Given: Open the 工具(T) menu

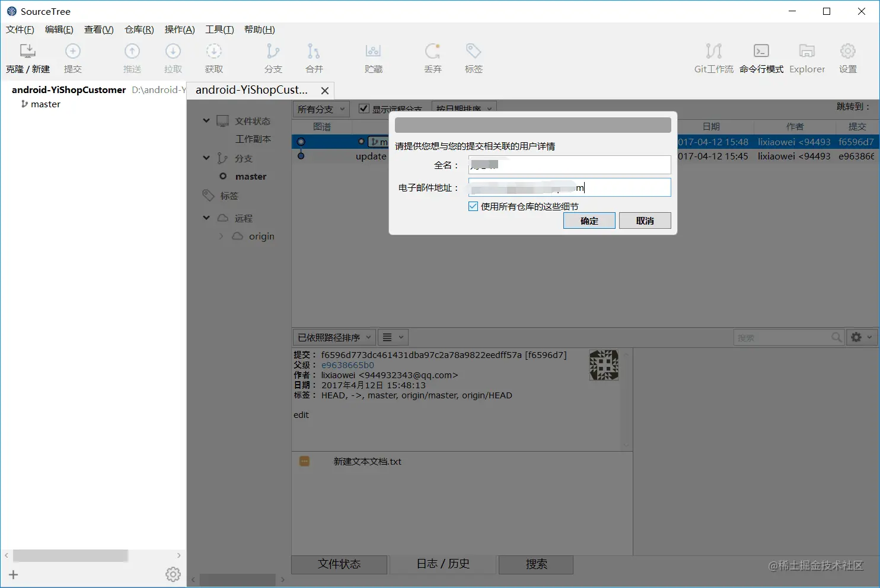Looking at the screenshot, I should (219, 30).
